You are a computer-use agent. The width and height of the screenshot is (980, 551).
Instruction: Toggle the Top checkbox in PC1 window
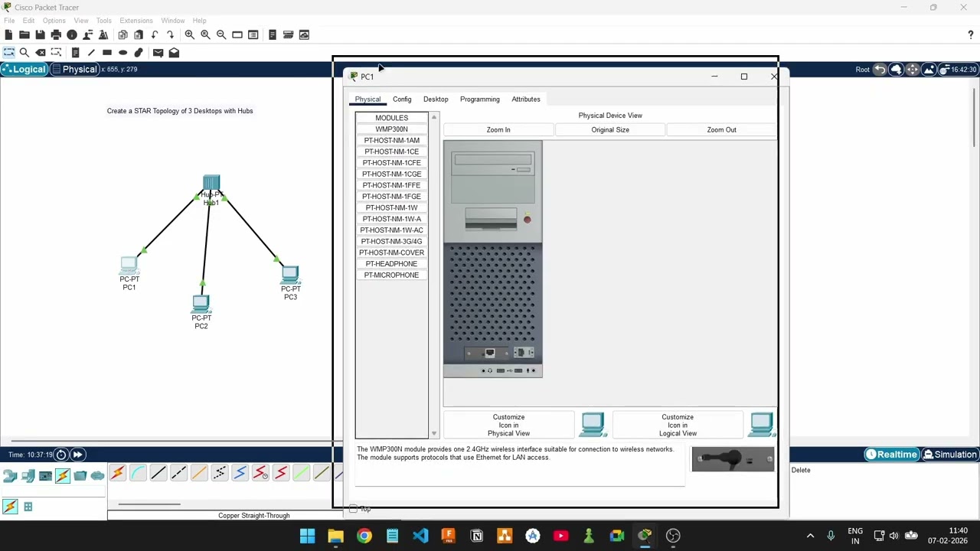(353, 509)
